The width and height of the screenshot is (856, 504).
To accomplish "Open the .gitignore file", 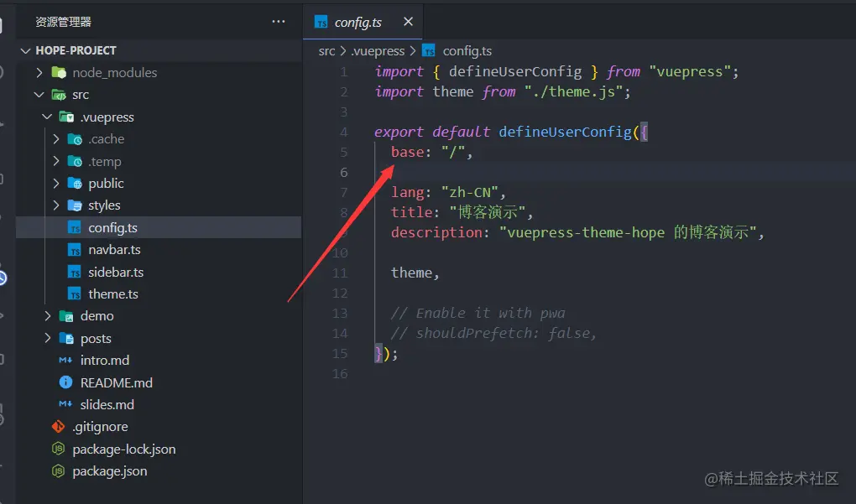I will [x=100, y=427].
